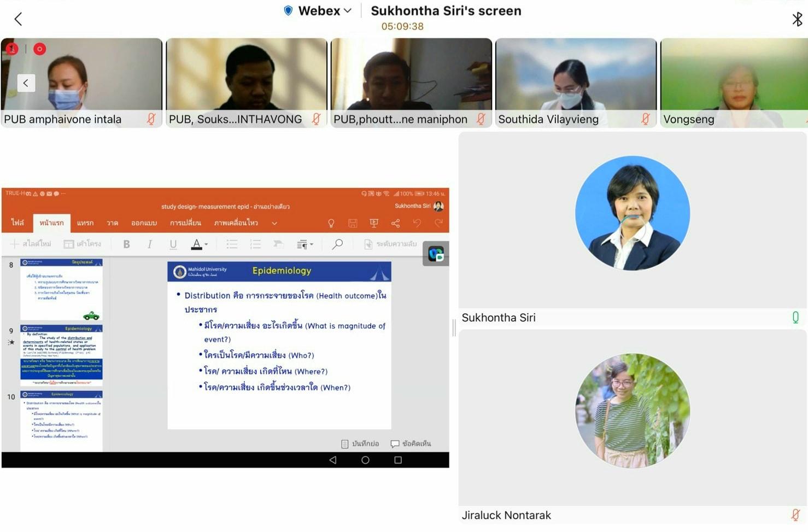Screen dimensions: 808x532
Task: Select slide 9 thumbnail
Action: (61, 355)
